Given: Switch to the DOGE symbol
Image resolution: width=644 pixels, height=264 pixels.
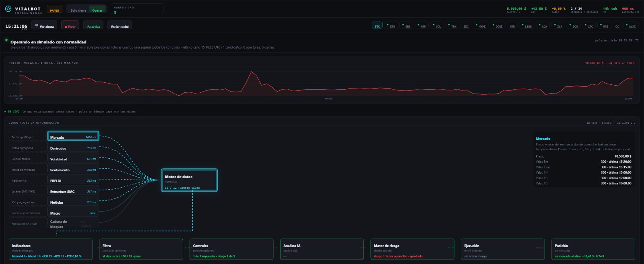Looking at the screenshot, I should coord(497,26).
